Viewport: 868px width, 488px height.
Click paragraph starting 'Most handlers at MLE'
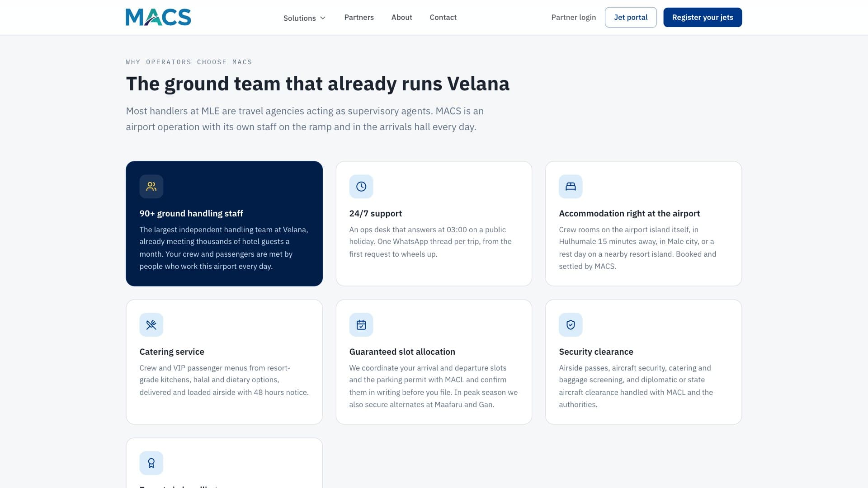[x=305, y=119]
